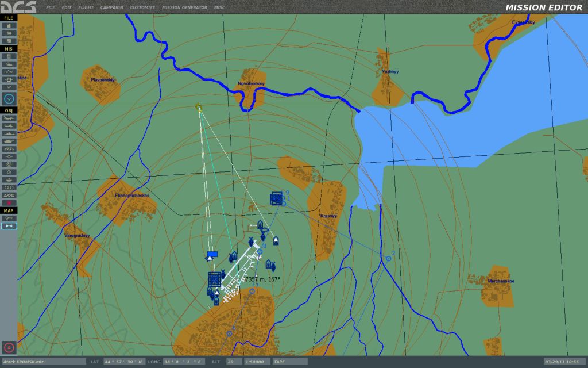
Task: Select the blue rectangle unit west of the runway
Action: click(212, 254)
